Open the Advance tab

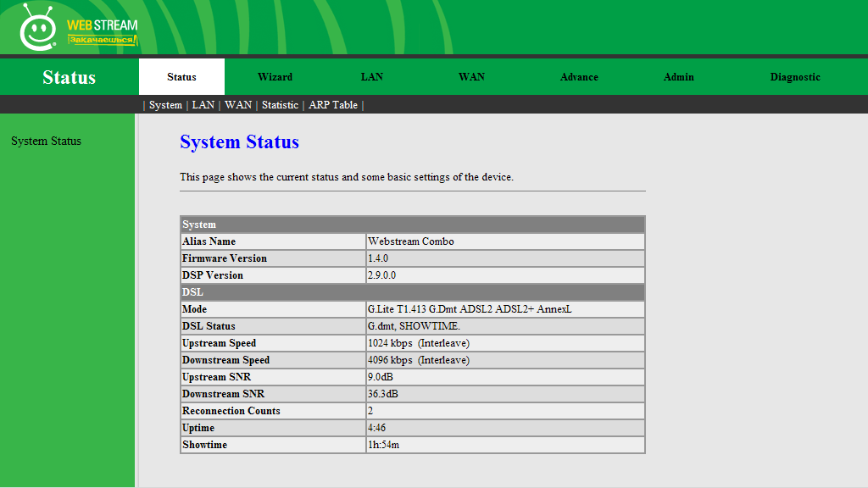pos(579,77)
